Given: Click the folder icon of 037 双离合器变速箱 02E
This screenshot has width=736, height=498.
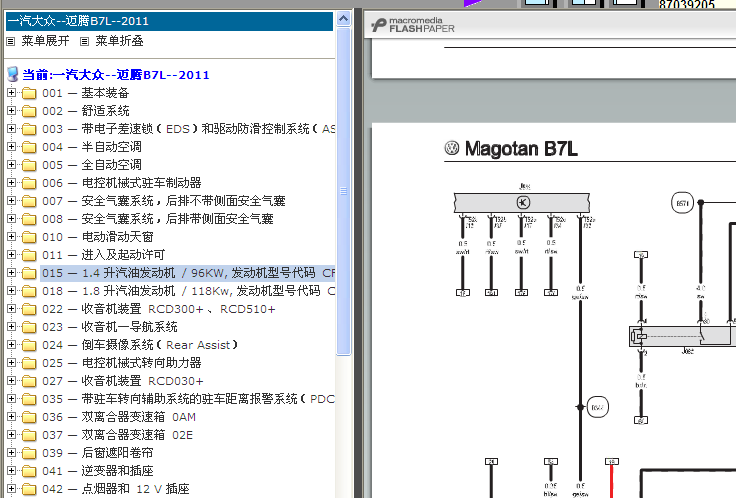Looking at the screenshot, I should [29, 435].
